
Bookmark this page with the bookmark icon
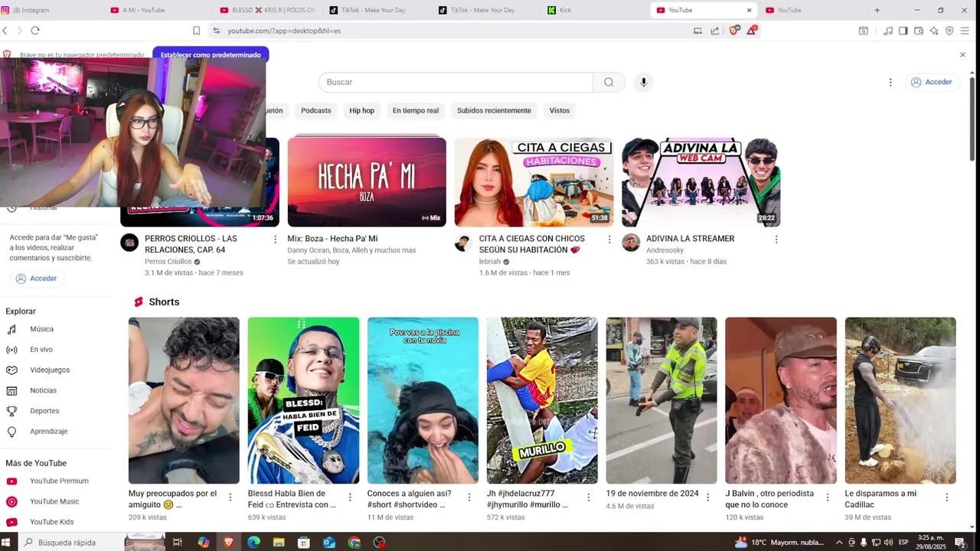[197, 31]
